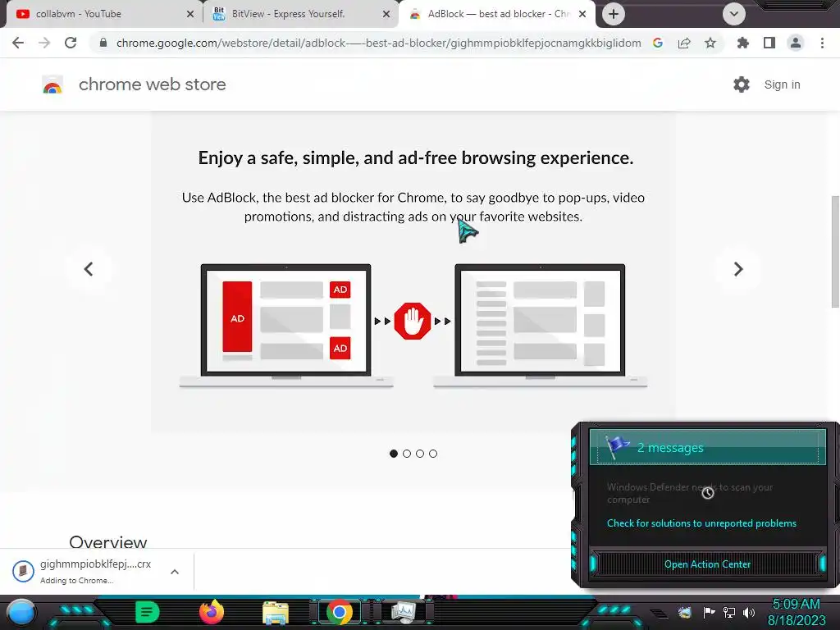The image size is (840, 630).
Task: Show previous screenshot in carousel
Action: (x=89, y=269)
